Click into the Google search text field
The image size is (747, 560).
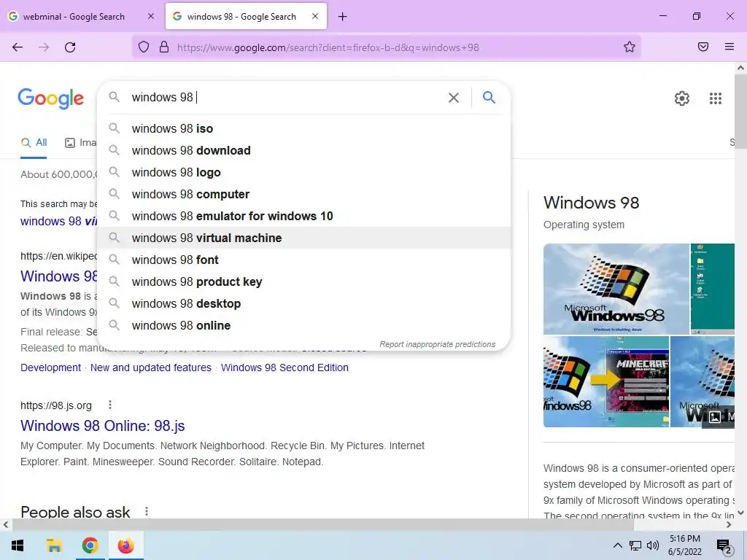(286, 97)
